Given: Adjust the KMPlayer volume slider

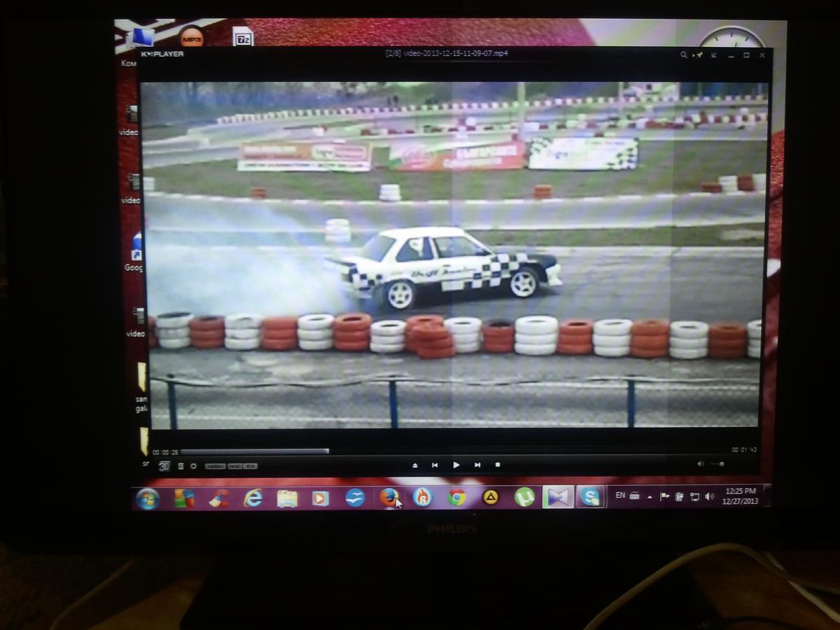Looking at the screenshot, I should pyautogui.click(x=717, y=464).
